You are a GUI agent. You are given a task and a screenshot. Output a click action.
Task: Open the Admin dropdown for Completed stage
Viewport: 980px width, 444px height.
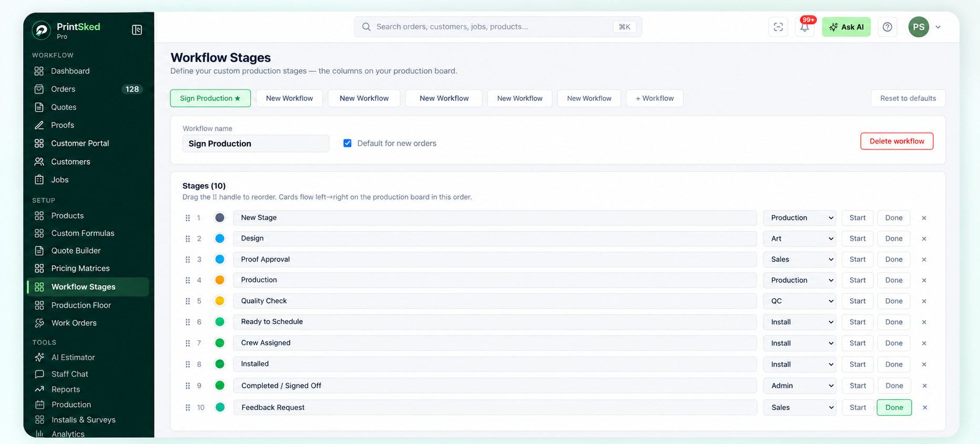click(800, 386)
